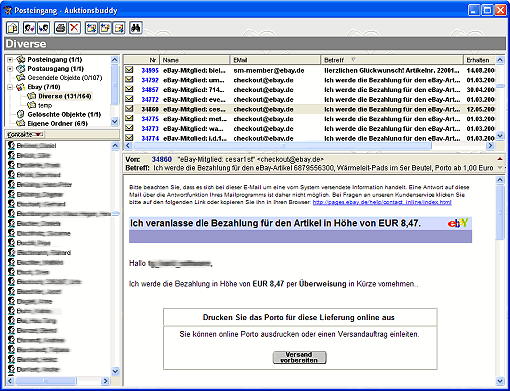Click mail list scroll left arrow
The width and height of the screenshot is (510, 391).
click(128, 146)
